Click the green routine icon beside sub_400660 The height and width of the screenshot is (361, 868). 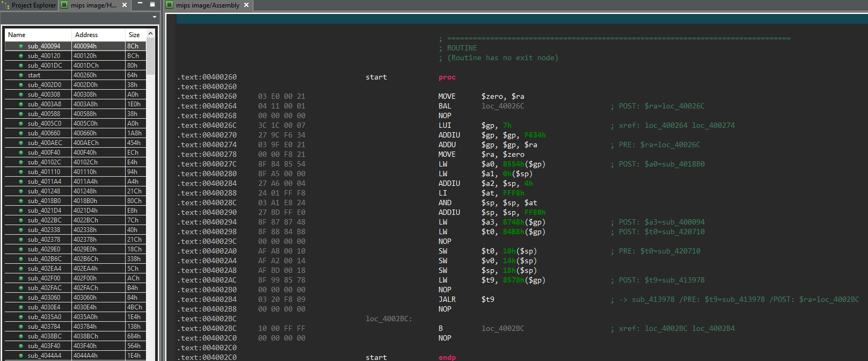pyautogui.click(x=21, y=133)
